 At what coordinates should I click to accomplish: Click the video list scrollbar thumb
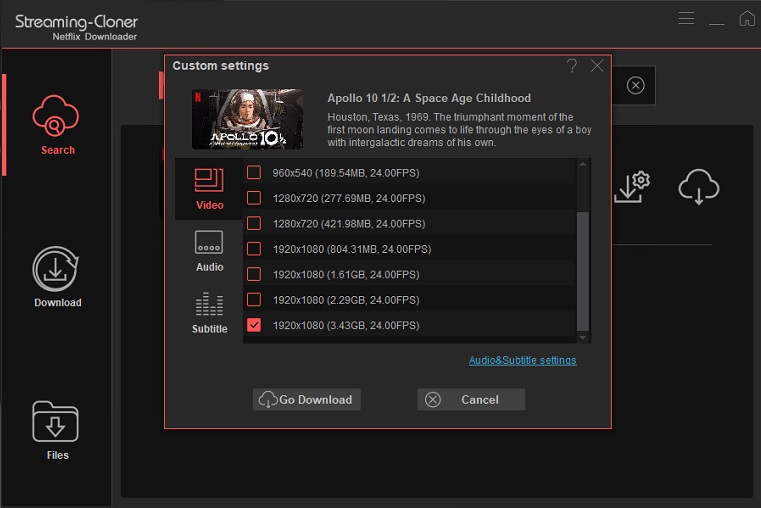click(583, 271)
